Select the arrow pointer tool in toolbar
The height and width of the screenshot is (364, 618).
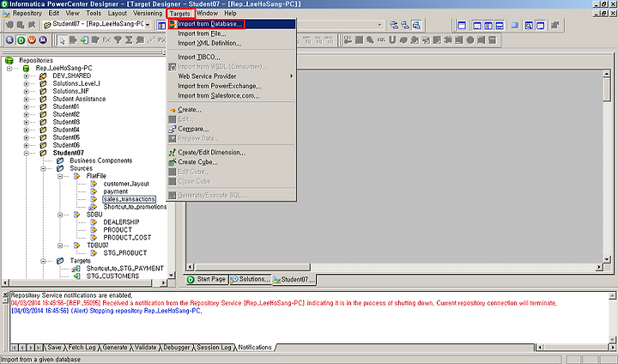point(62,40)
